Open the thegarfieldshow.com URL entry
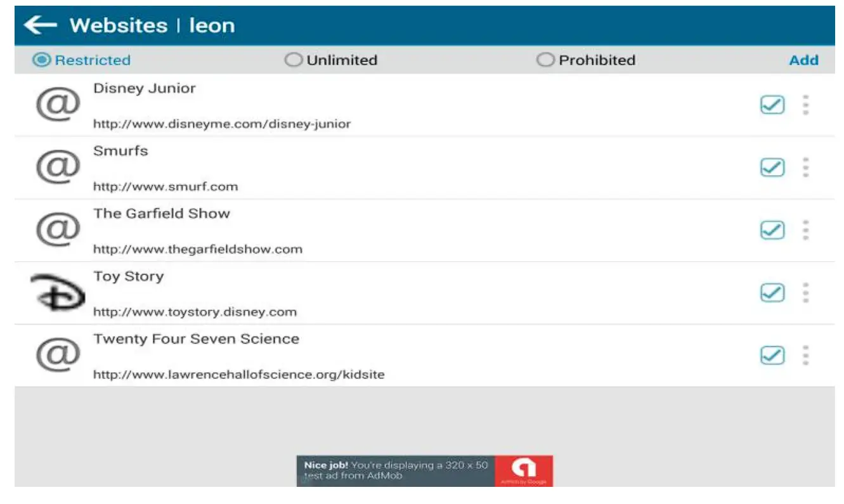Image resolution: width=844 pixels, height=504 pixels. pyautogui.click(x=198, y=249)
